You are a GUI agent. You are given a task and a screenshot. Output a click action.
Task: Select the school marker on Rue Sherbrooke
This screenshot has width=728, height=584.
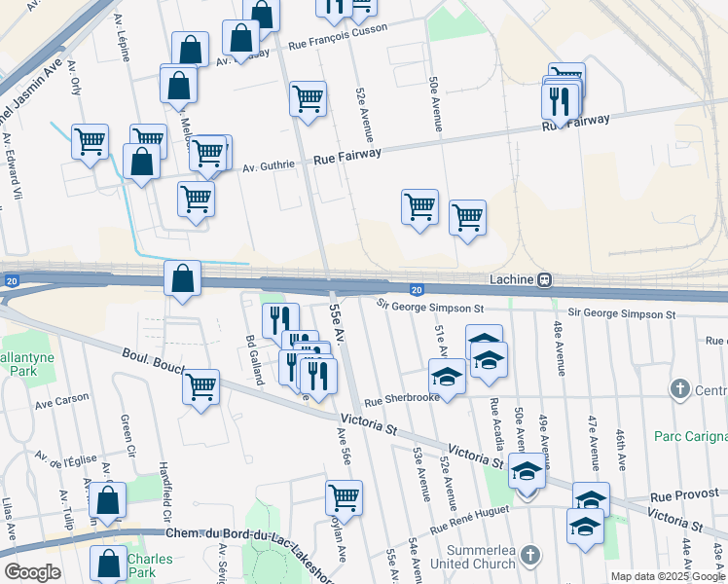coord(447,378)
